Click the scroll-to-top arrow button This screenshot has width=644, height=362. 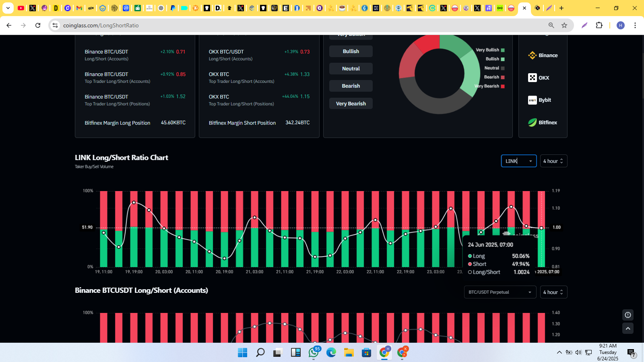[x=628, y=328]
